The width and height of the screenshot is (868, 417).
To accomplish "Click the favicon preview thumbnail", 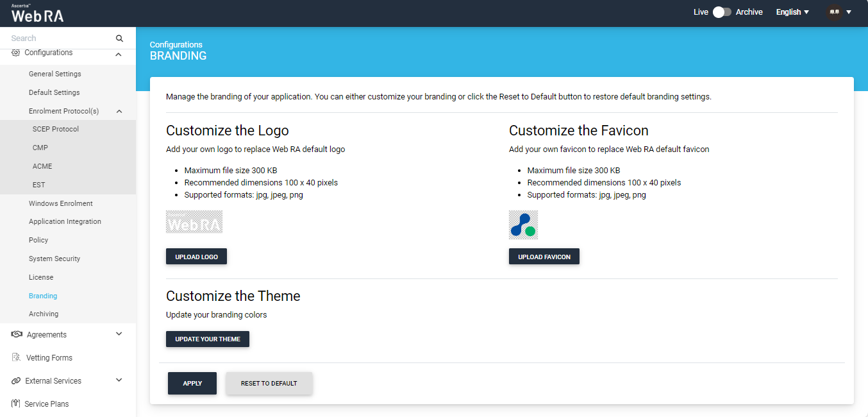I will point(523,225).
